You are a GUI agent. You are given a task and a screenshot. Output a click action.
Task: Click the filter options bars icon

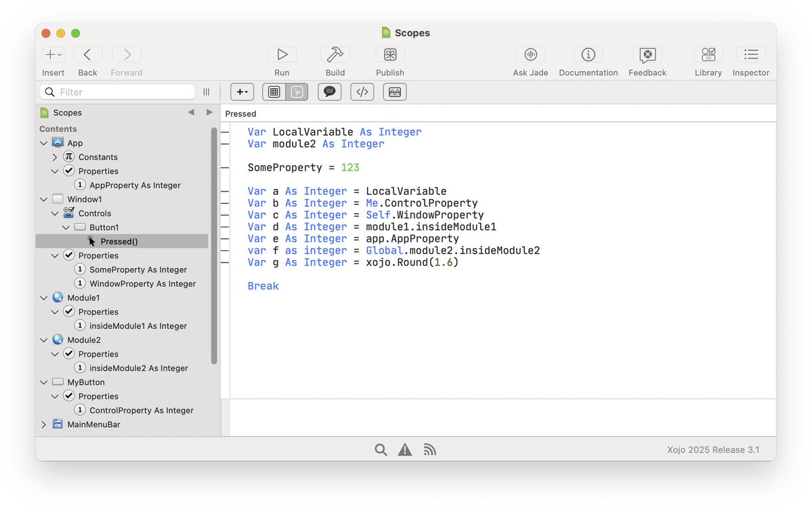[206, 91]
